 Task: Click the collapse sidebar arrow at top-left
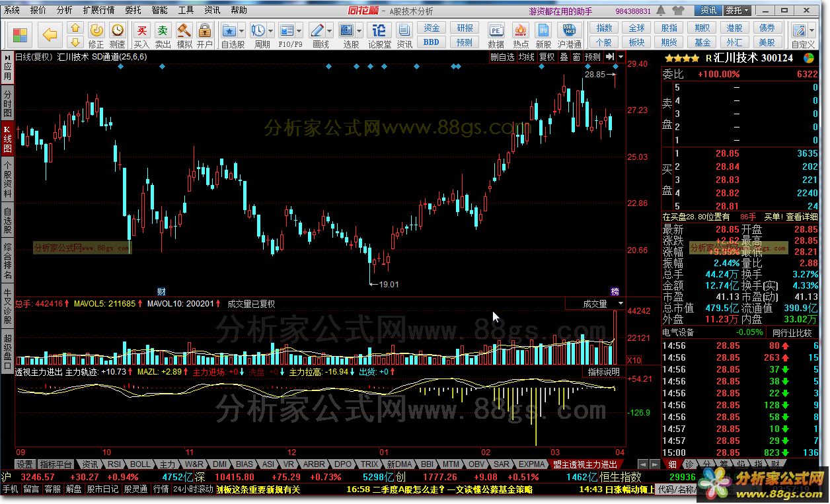click(7, 56)
